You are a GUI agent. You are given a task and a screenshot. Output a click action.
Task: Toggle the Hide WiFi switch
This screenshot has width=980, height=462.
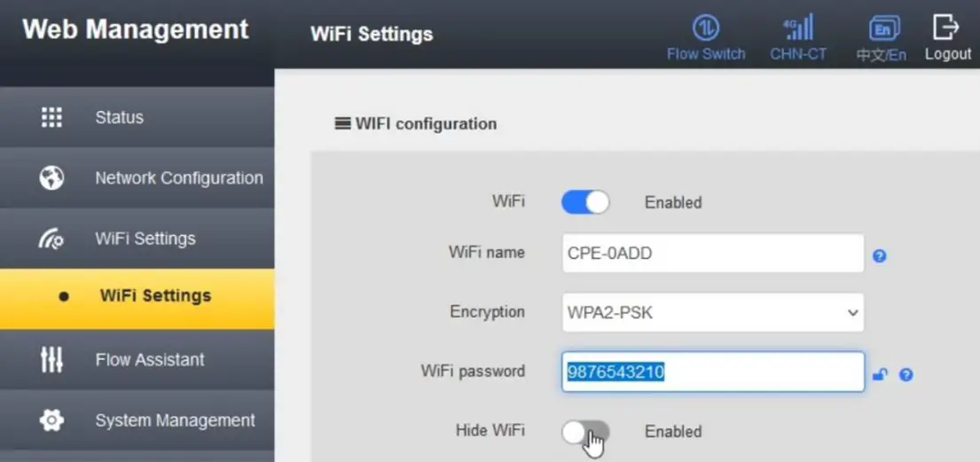585,432
